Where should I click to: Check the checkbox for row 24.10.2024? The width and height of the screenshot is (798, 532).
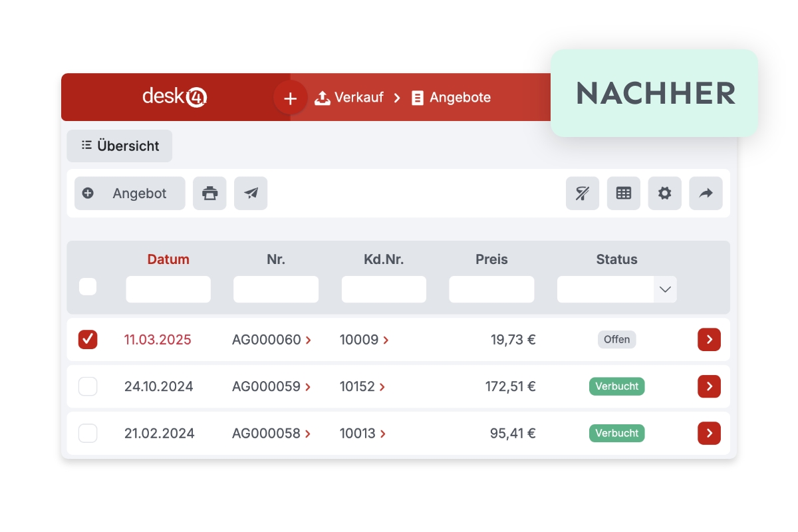88,386
